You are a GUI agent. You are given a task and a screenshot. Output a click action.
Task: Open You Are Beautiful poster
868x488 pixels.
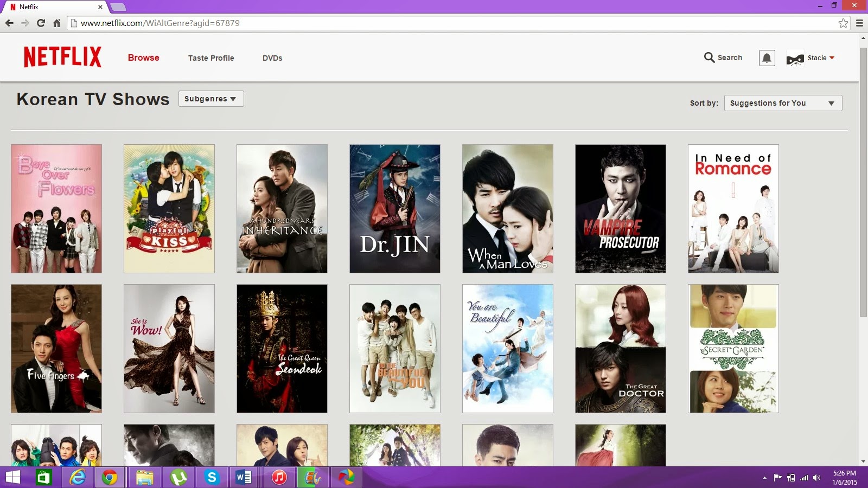(x=508, y=349)
